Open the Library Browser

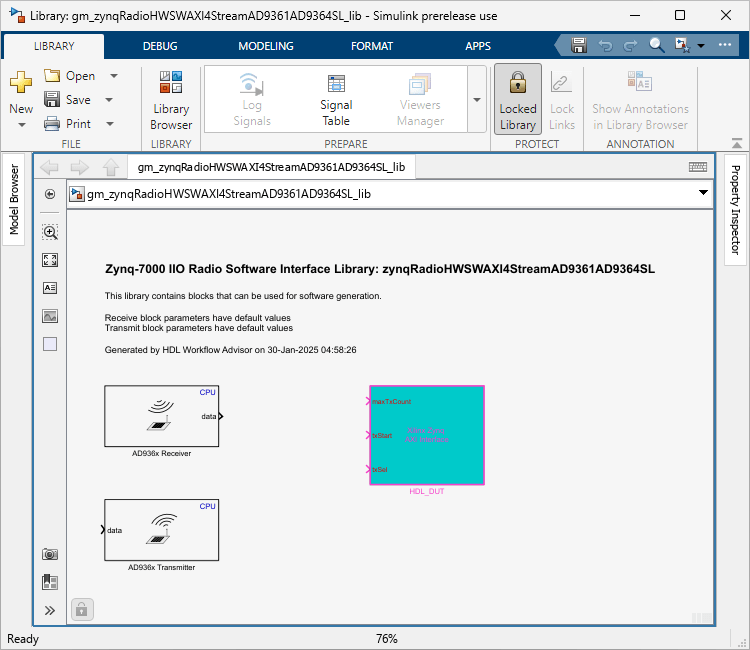[x=171, y=100]
